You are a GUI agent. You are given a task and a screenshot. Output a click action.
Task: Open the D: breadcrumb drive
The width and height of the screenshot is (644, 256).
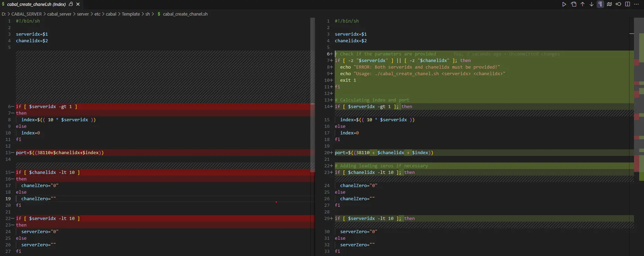[4, 14]
